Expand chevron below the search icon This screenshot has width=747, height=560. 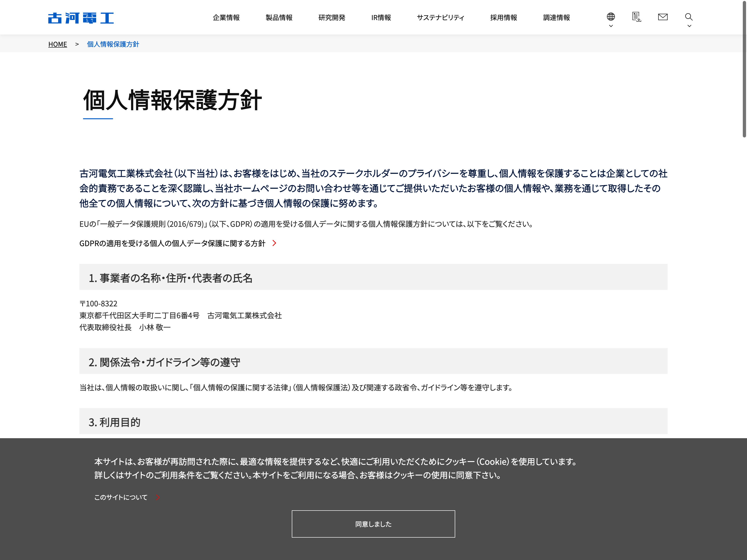pos(689,26)
